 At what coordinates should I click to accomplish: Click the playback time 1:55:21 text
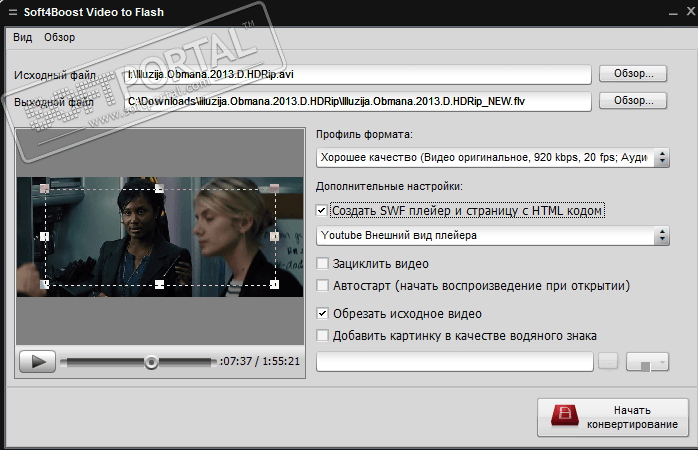[281, 361]
